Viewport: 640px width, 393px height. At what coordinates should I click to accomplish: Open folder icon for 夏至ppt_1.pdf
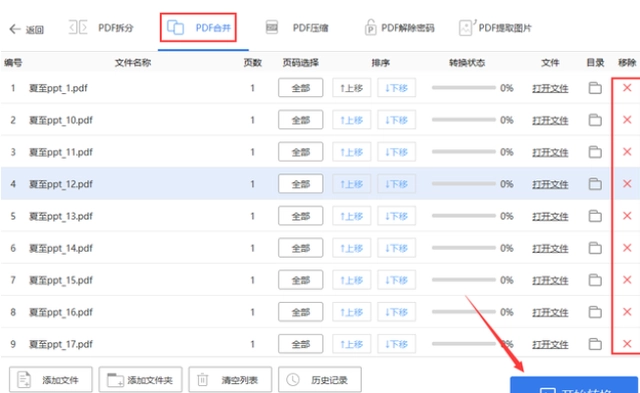595,88
